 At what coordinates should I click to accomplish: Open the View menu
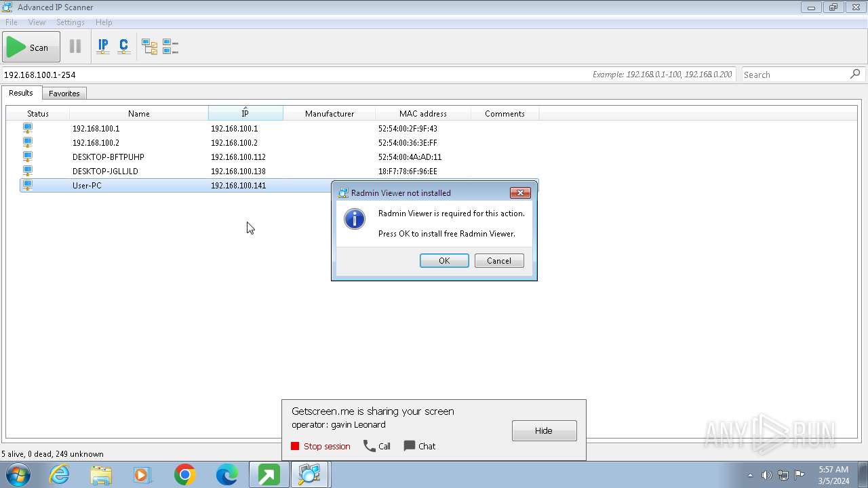click(x=37, y=22)
